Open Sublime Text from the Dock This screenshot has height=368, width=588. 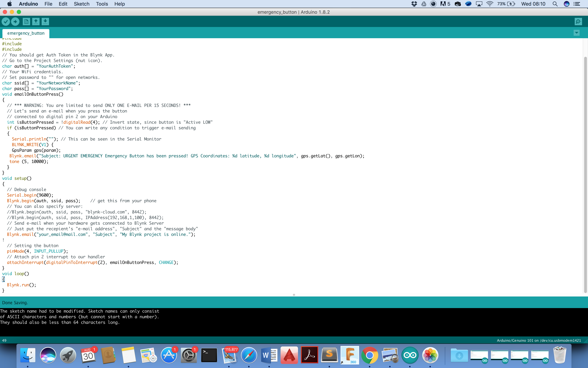[330, 355]
